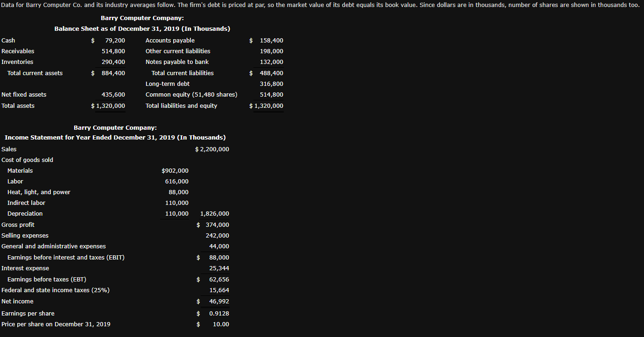Select the Net income value 46,992
The image size is (644, 337).
[x=219, y=302]
